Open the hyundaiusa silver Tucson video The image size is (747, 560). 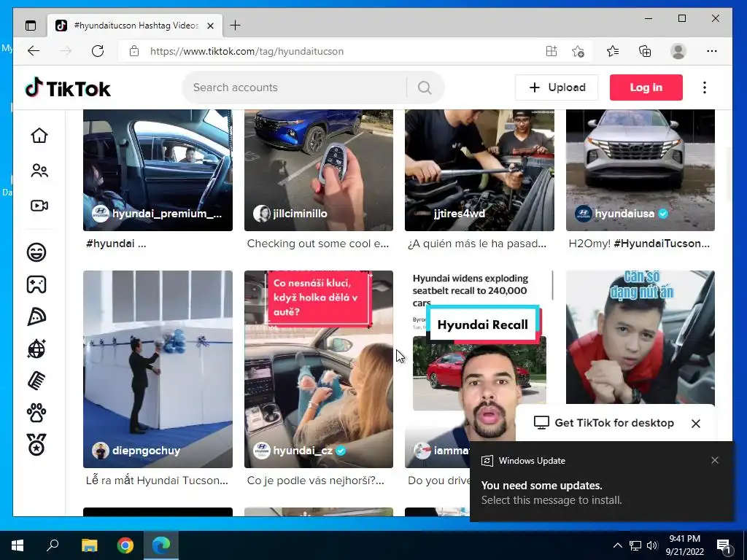[640, 170]
